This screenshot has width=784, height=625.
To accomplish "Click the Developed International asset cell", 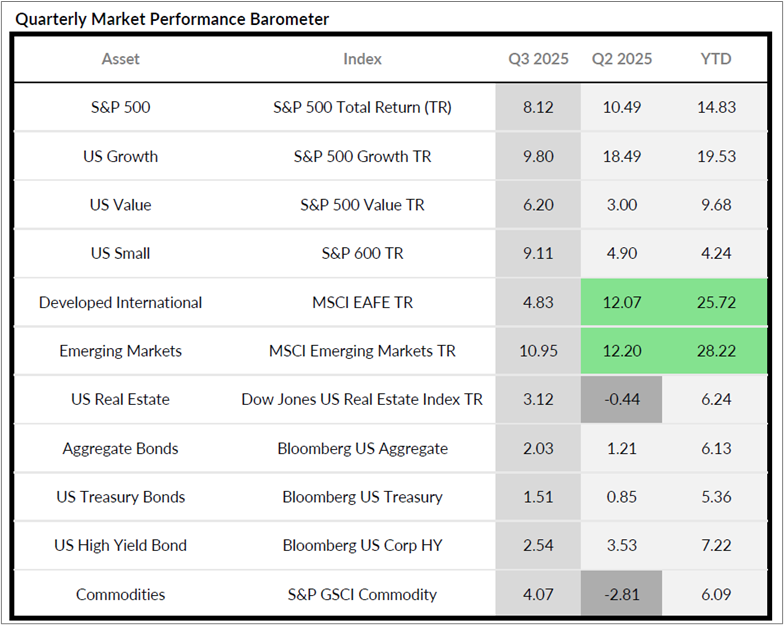I will click(x=121, y=302).
